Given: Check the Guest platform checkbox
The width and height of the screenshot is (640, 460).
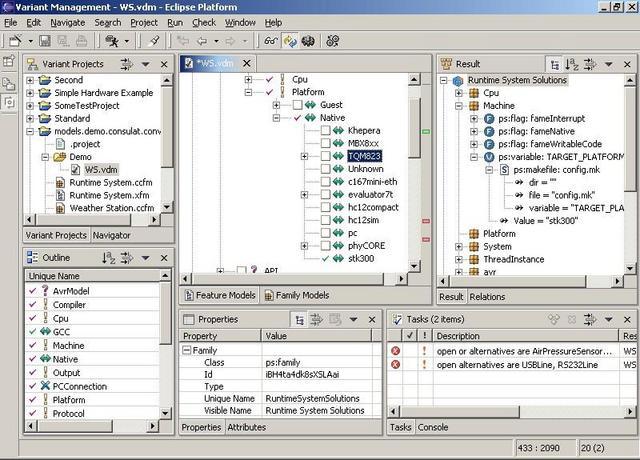Looking at the screenshot, I should click(298, 105).
